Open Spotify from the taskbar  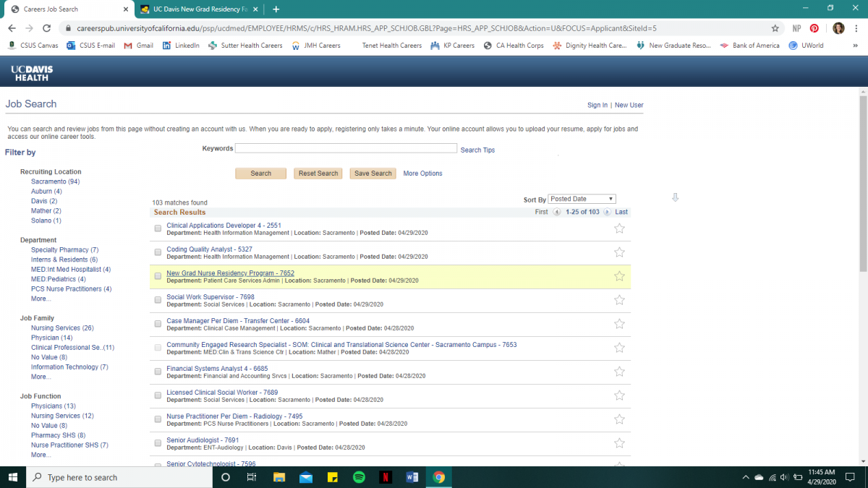tap(359, 477)
